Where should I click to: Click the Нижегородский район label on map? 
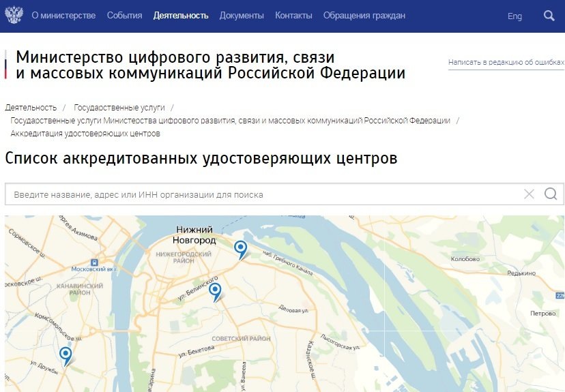click(184, 258)
